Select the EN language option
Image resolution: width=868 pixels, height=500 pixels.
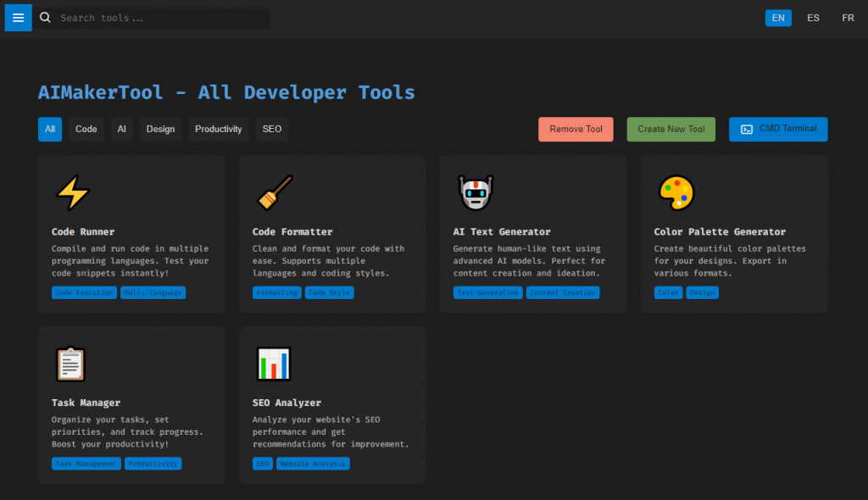click(x=778, y=18)
